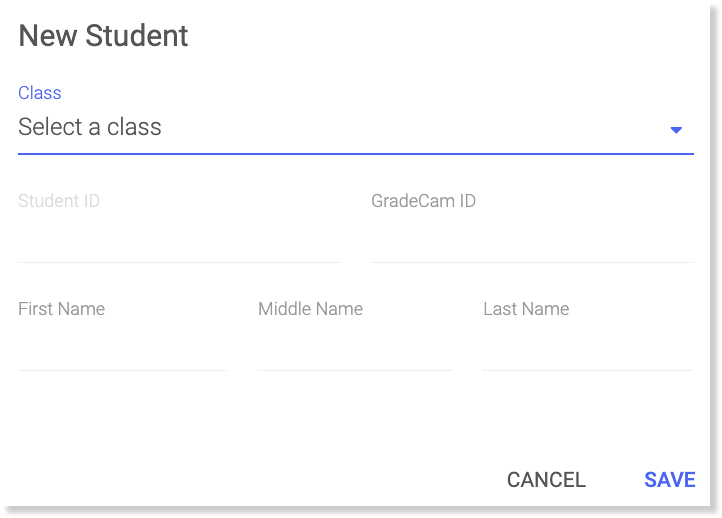This screenshot has height=518, width=722.
Task: Click the GradeCam ID placeholder label
Action: tap(423, 201)
